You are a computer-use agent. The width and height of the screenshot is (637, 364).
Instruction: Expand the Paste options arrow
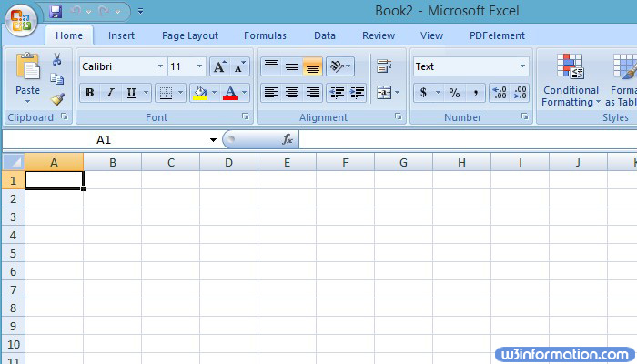tap(27, 101)
